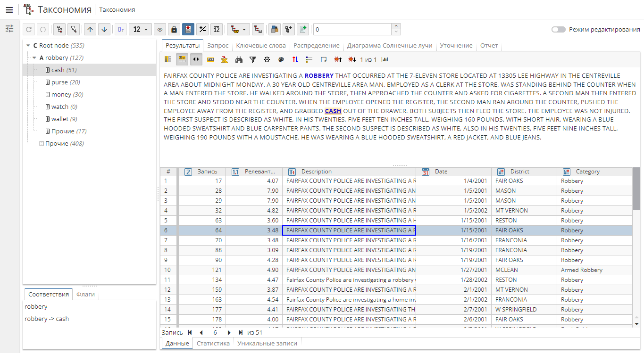Click the tree export arrow icon
Screen dimensions: 644x353
pyautogui.click(x=288, y=30)
